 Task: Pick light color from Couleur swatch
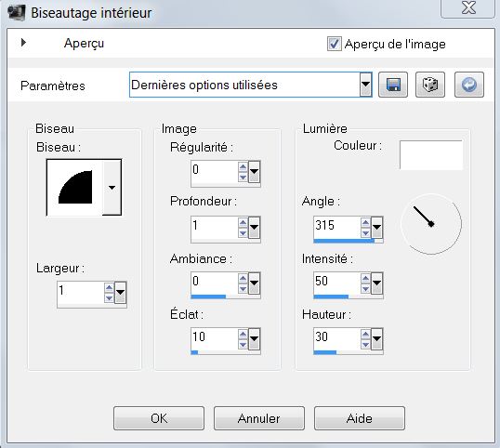pyautogui.click(x=431, y=155)
